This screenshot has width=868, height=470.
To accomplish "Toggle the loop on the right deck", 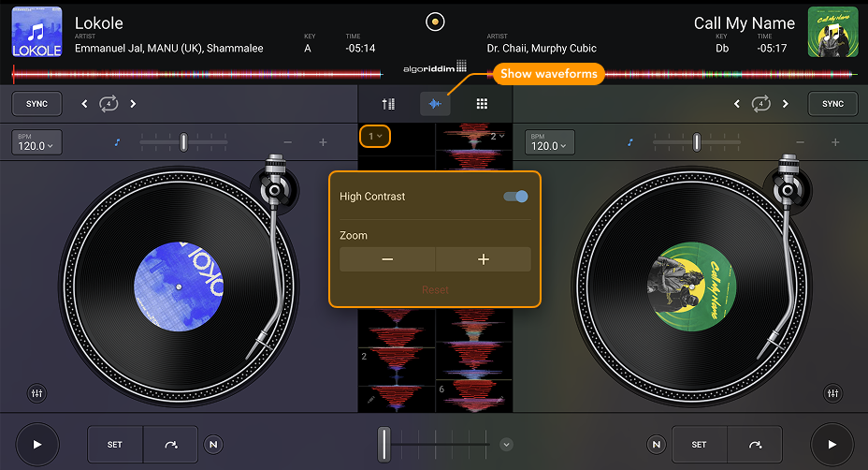I will [761, 104].
